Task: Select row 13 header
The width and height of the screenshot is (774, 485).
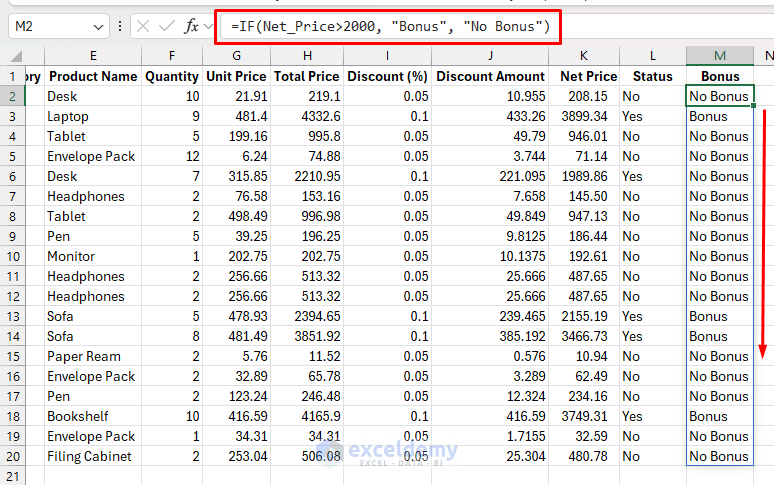Action: 12,316
